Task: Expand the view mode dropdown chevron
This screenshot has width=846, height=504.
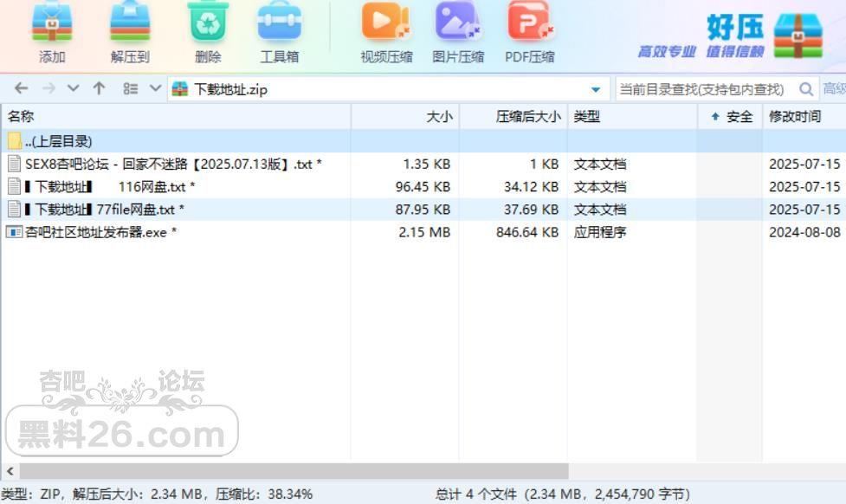Action: click(x=155, y=88)
